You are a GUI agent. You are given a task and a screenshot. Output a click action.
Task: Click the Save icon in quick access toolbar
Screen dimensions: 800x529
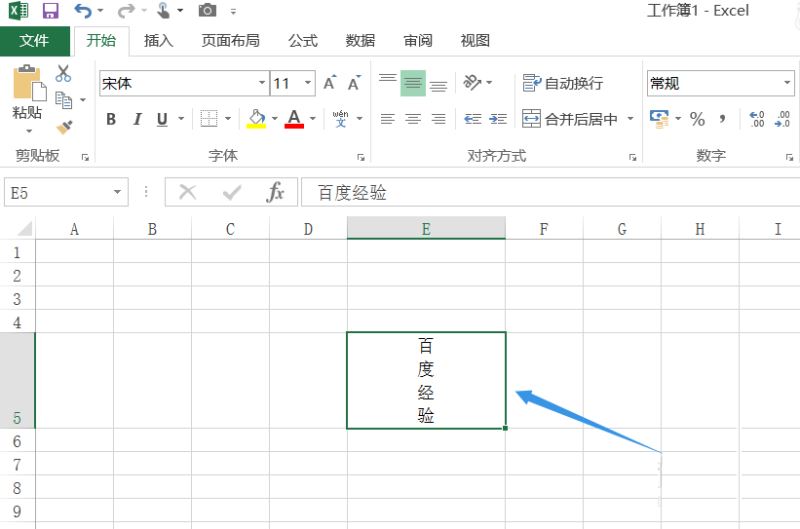[x=50, y=11]
